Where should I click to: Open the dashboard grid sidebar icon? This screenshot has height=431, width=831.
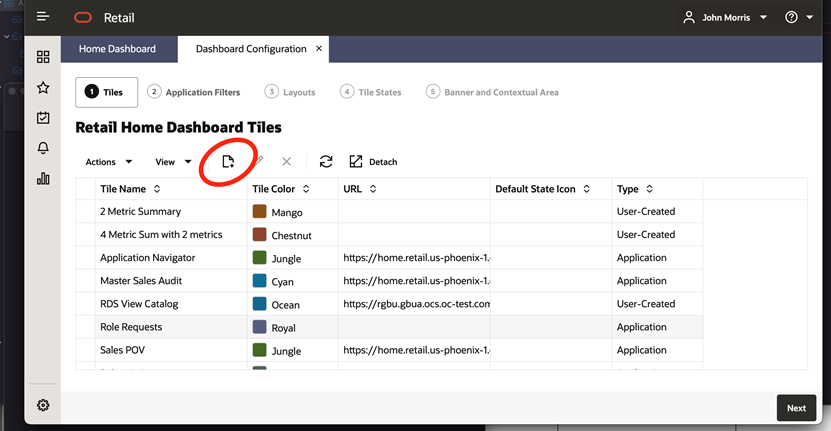(43, 57)
